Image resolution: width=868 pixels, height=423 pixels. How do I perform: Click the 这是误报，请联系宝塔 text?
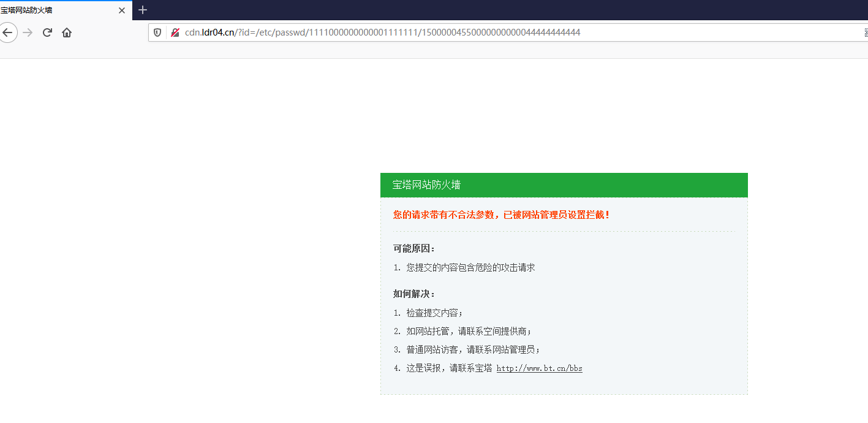[449, 368]
